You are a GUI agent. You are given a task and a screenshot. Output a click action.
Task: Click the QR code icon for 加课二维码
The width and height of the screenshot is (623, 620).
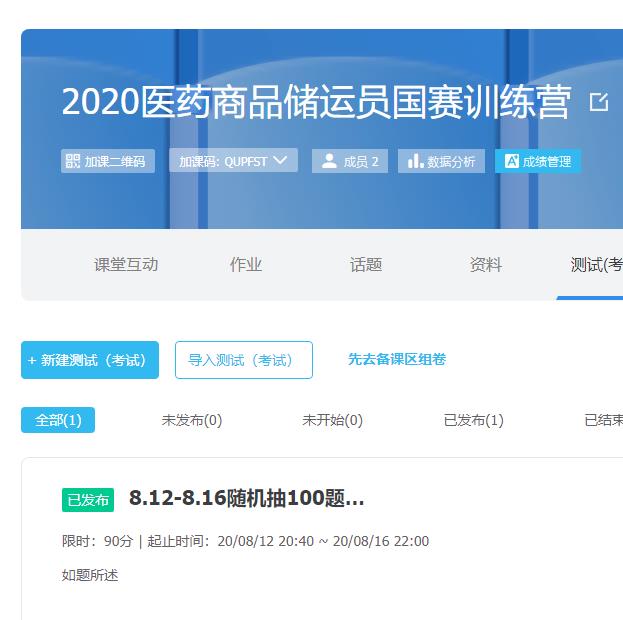pos(73,161)
